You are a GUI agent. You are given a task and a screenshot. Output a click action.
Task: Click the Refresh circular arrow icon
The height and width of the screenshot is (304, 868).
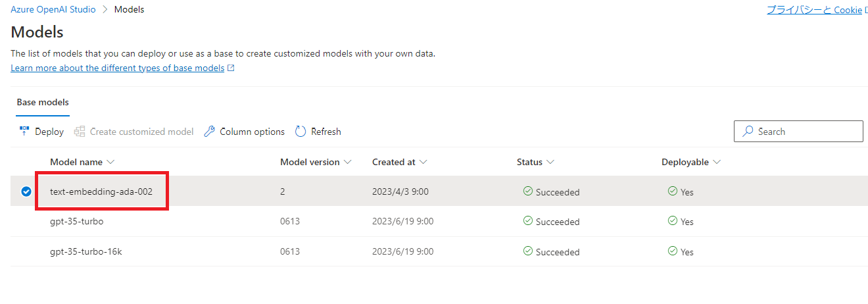(x=301, y=132)
